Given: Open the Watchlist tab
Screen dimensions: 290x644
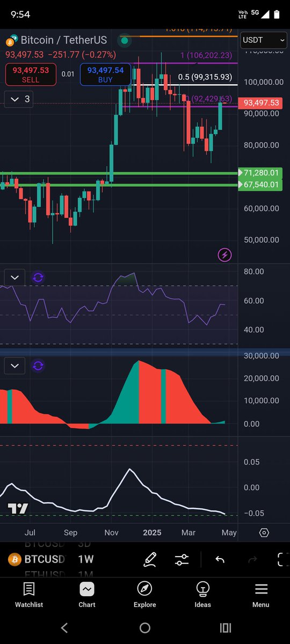Looking at the screenshot, I should coord(29,595).
